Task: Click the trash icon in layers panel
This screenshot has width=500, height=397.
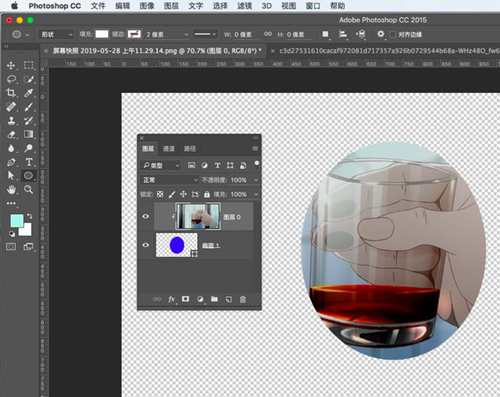Action: pyautogui.click(x=243, y=299)
